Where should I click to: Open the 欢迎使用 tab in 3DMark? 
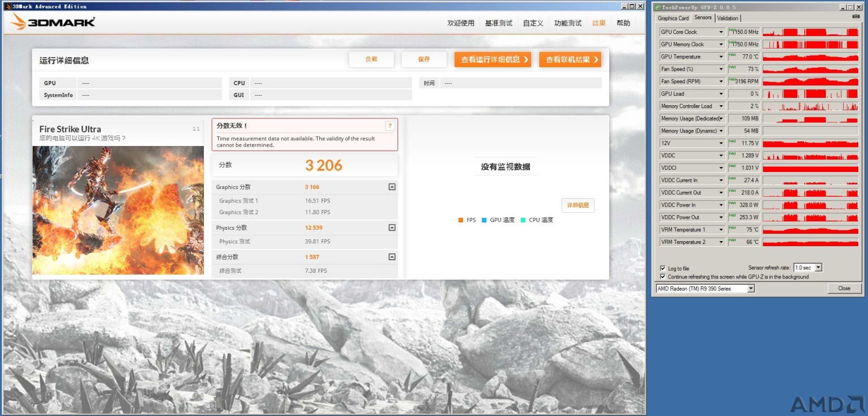pyautogui.click(x=461, y=23)
